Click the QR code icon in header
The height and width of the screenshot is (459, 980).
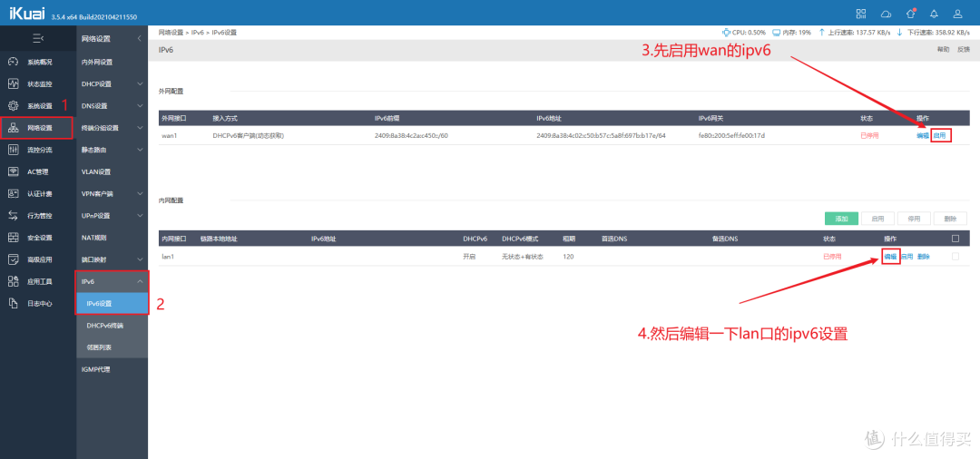[x=861, y=13]
